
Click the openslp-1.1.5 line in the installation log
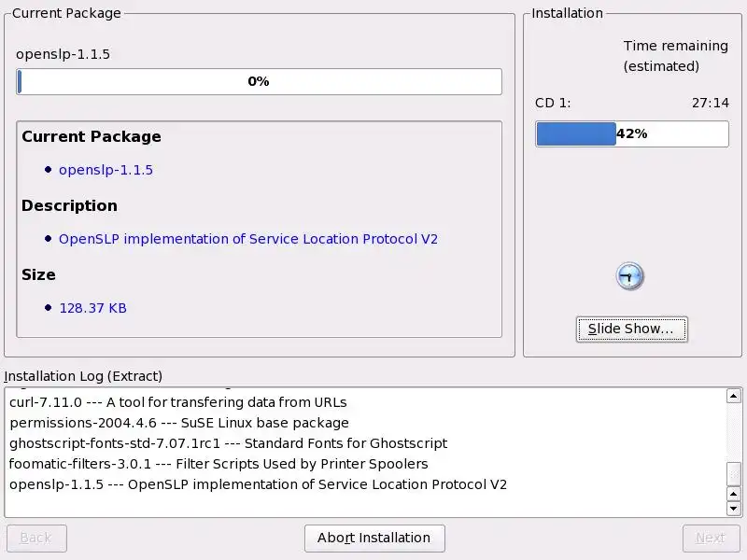(x=258, y=484)
